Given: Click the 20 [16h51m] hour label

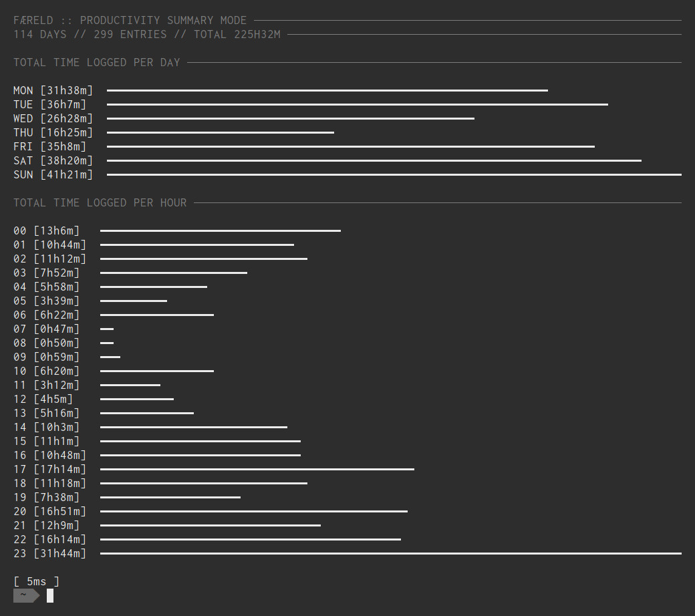Looking at the screenshot, I should [x=49, y=511].
